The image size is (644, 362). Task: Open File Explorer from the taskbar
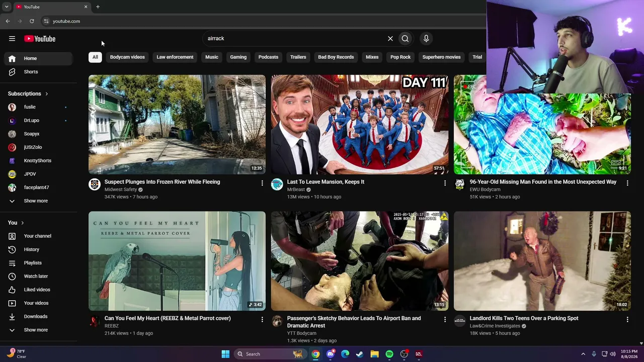[x=374, y=354]
